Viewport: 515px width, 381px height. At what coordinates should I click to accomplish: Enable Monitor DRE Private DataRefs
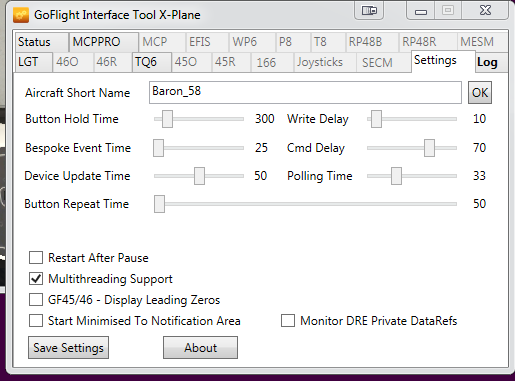[x=288, y=321]
